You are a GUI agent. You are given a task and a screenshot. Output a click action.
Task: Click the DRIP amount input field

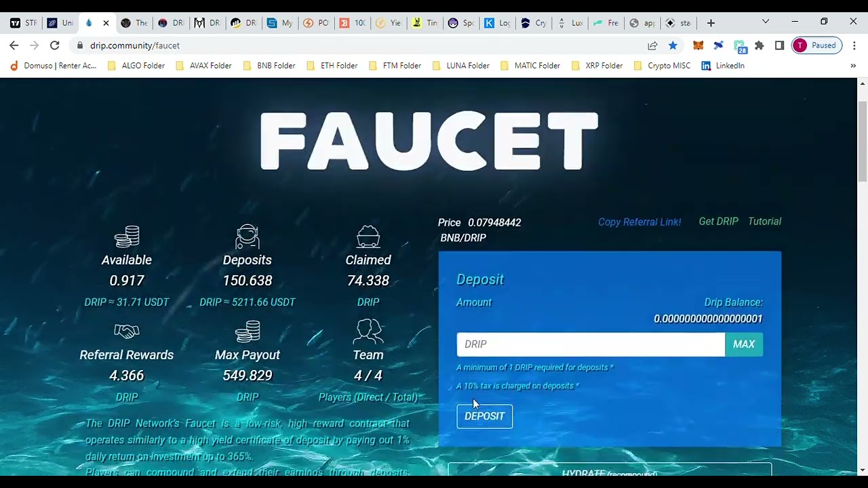click(591, 344)
